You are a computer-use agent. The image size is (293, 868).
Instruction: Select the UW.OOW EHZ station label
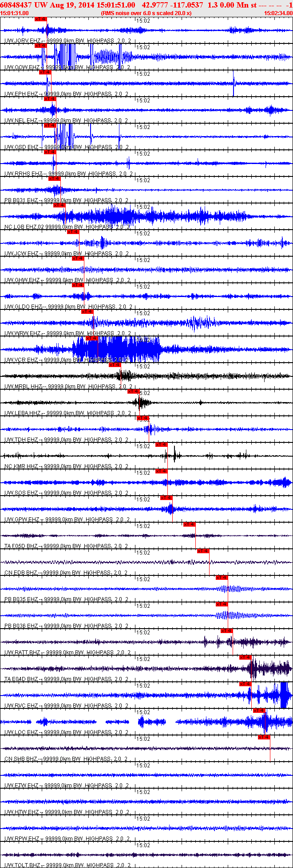(x=21, y=67)
